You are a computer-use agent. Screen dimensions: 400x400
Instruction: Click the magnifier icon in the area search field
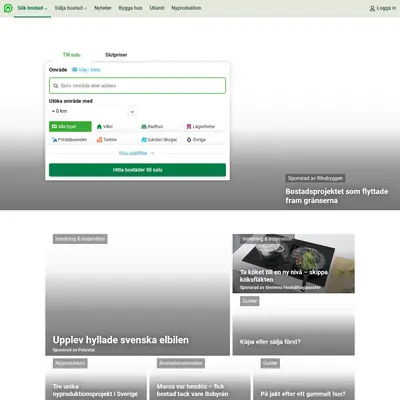pyautogui.click(x=56, y=86)
